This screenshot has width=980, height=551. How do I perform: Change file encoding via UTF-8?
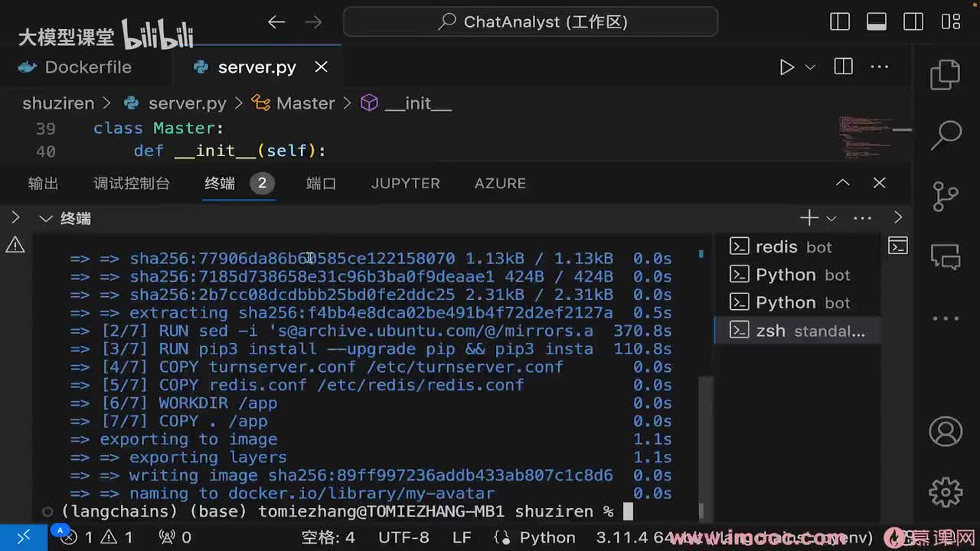click(404, 537)
